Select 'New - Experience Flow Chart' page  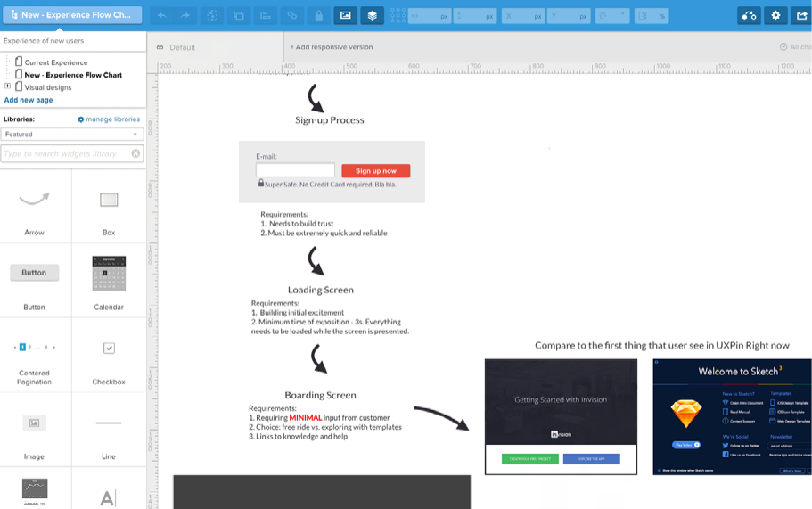tap(73, 75)
